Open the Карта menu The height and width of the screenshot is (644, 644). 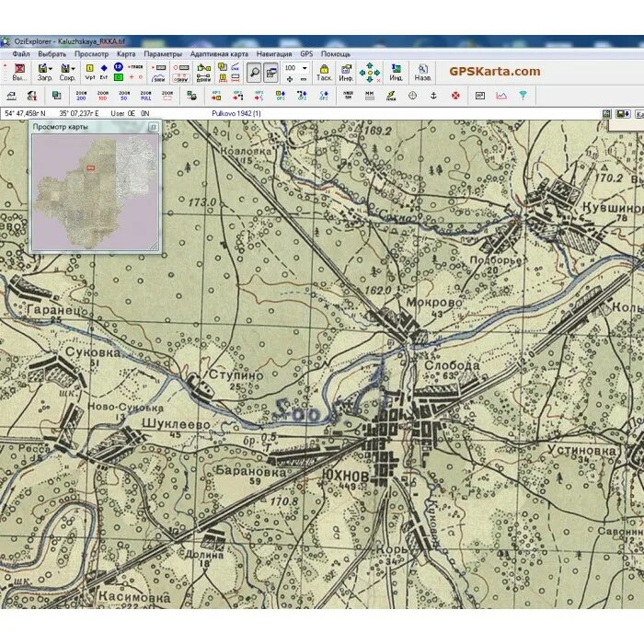(x=126, y=53)
